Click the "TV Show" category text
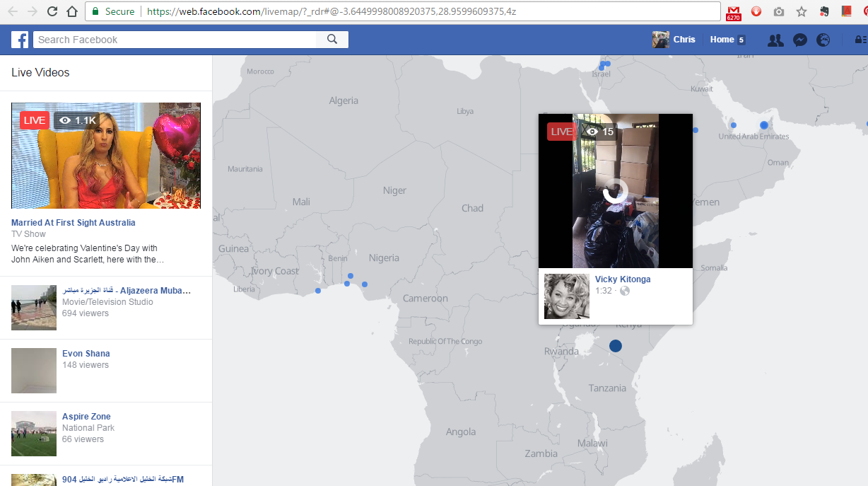The height and width of the screenshot is (486, 868). pyautogui.click(x=28, y=234)
